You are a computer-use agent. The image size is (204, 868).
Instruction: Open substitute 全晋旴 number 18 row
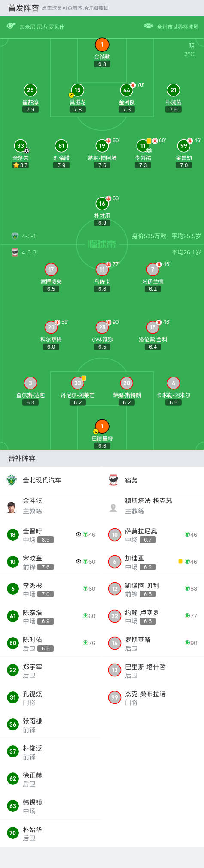pos(51,535)
